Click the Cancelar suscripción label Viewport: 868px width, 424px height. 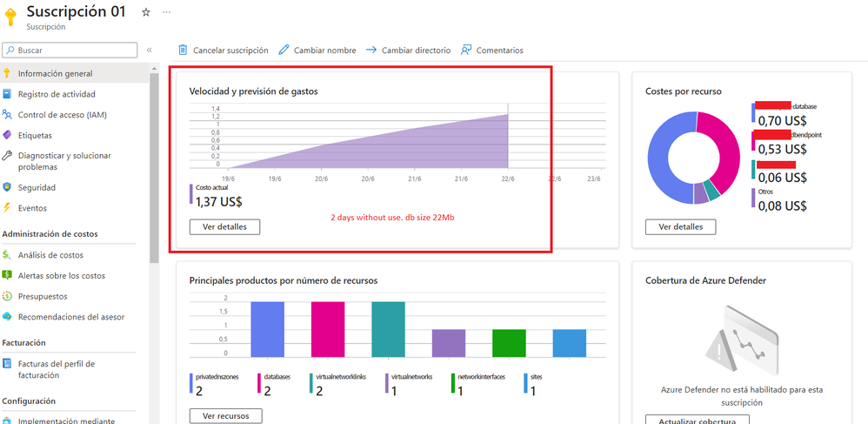pyautogui.click(x=230, y=50)
